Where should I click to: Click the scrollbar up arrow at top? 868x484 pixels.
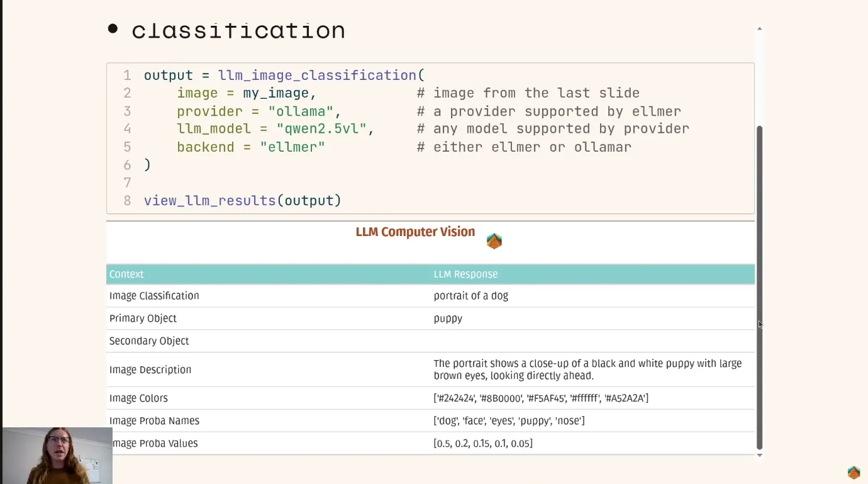coord(759,28)
